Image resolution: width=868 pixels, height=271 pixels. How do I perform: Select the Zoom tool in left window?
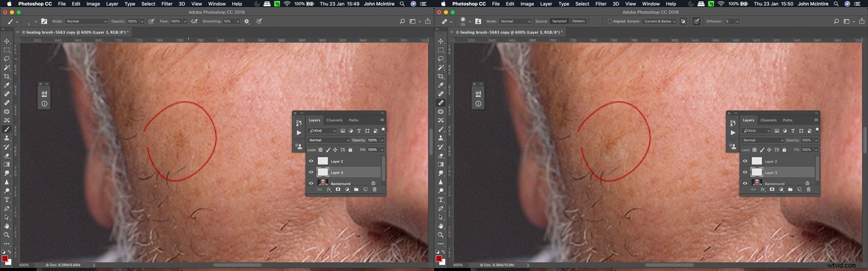click(x=7, y=235)
